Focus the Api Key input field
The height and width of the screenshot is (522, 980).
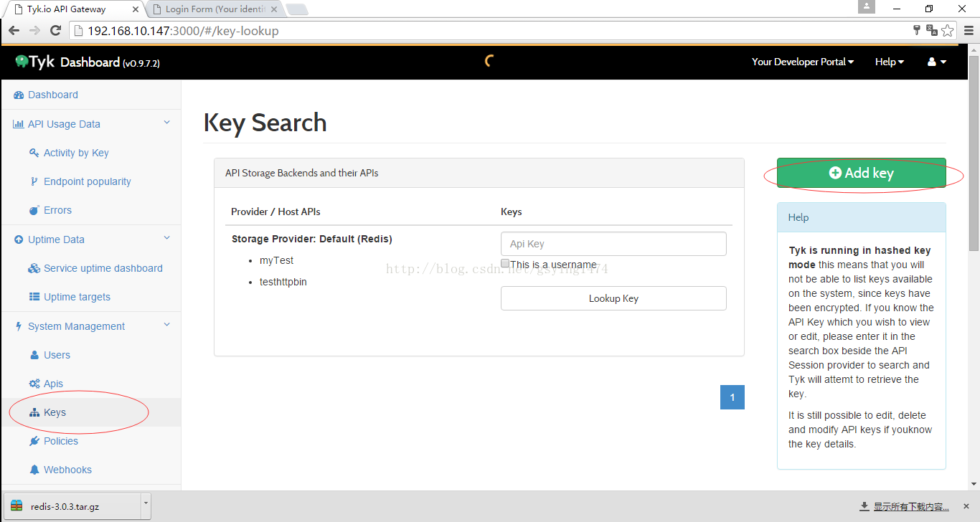(x=613, y=244)
